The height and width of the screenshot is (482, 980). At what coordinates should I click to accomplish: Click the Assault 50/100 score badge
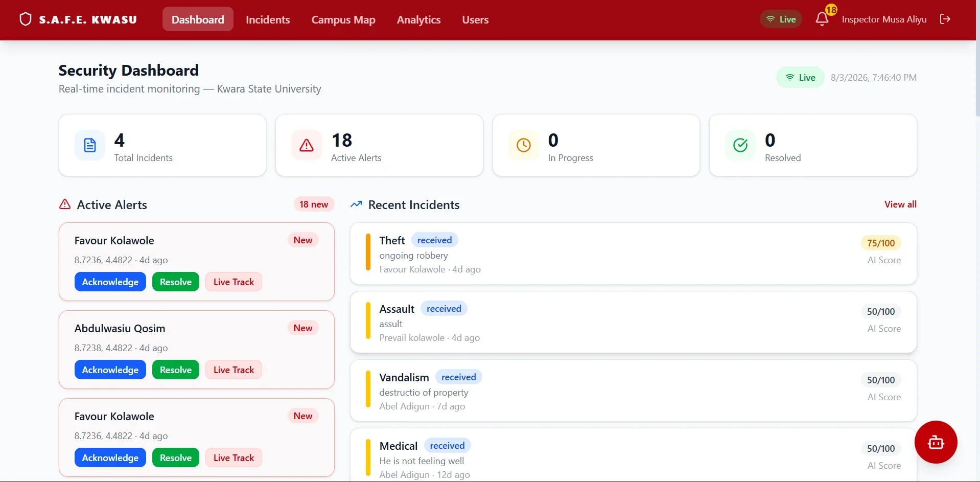881,311
